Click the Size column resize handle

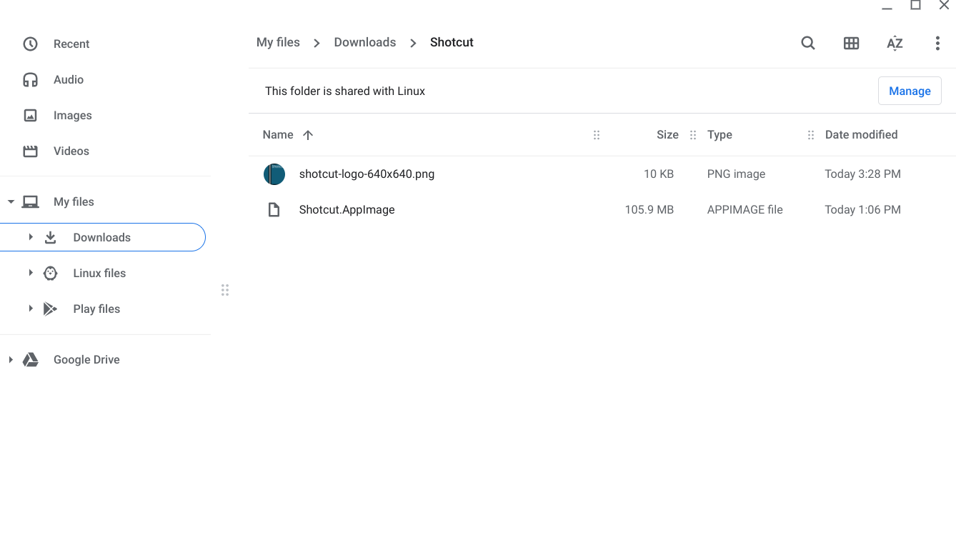coord(692,135)
